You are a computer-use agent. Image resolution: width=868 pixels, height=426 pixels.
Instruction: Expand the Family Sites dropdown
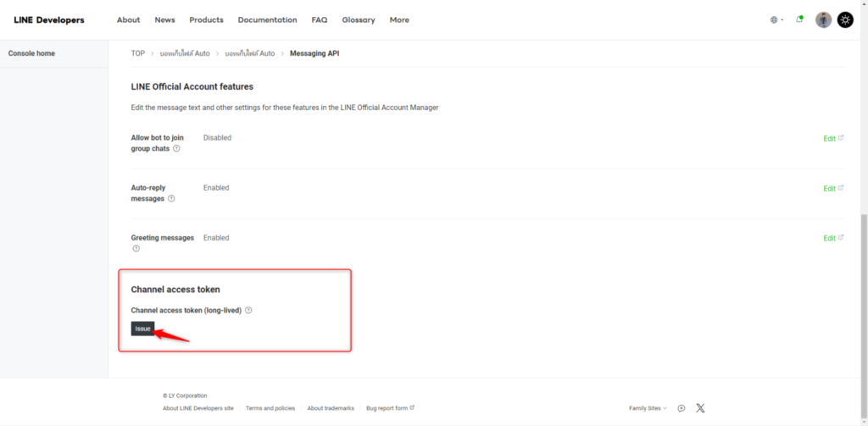click(648, 408)
